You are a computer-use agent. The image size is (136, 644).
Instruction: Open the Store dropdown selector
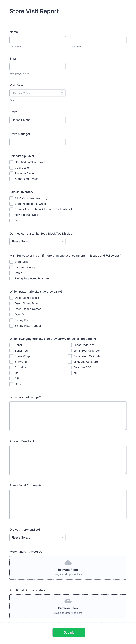37,120
